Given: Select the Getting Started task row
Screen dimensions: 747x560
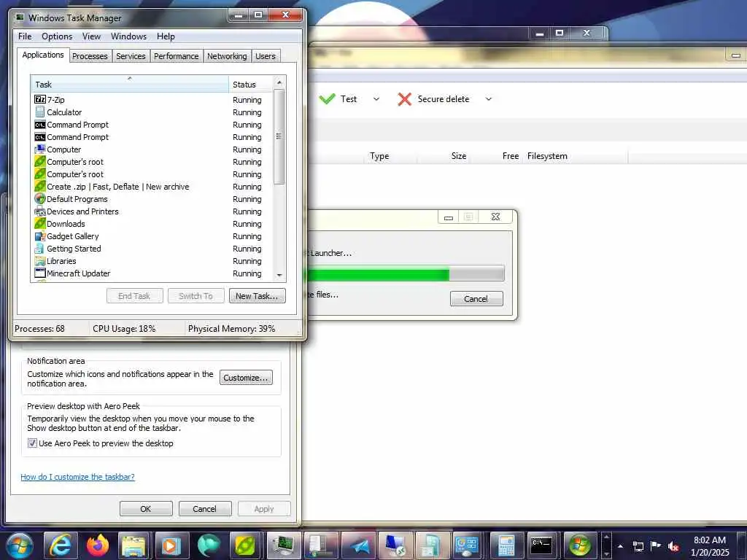Looking at the screenshot, I should pyautogui.click(x=152, y=249).
